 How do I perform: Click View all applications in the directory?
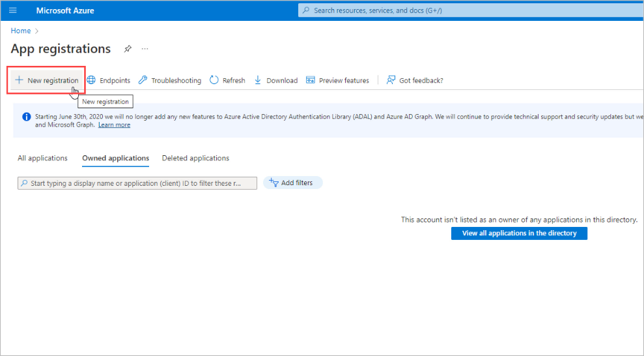519,233
